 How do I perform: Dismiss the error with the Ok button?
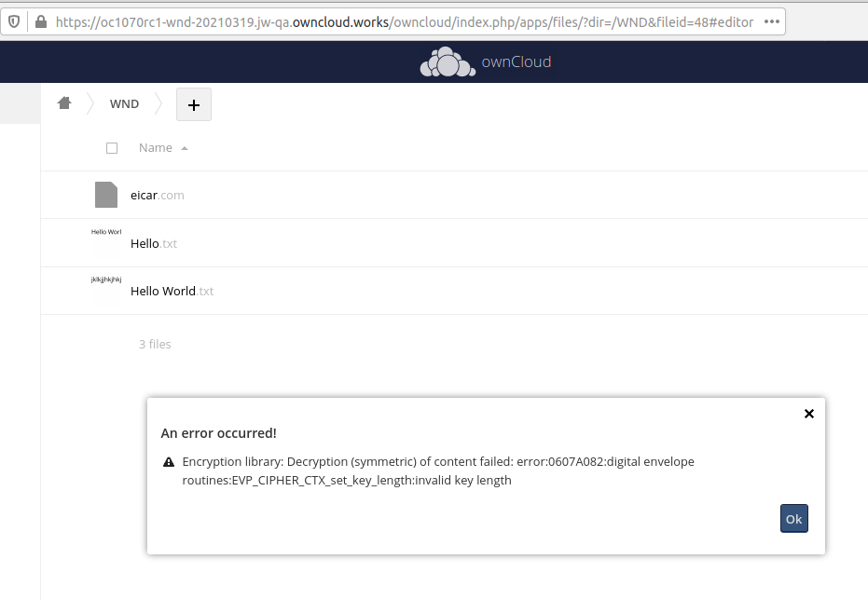(793, 518)
